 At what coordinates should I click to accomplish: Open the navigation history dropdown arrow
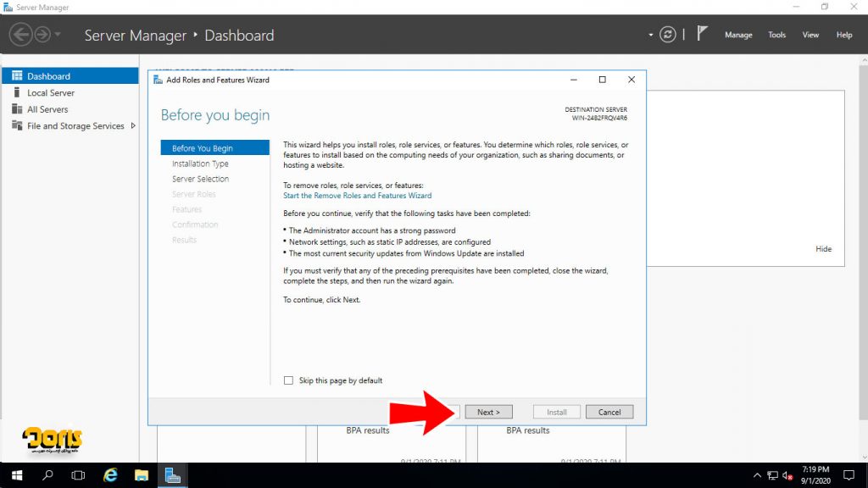[58, 35]
